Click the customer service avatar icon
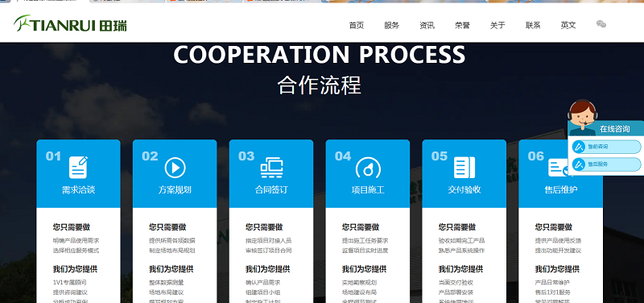The image size is (644, 303). [582, 118]
